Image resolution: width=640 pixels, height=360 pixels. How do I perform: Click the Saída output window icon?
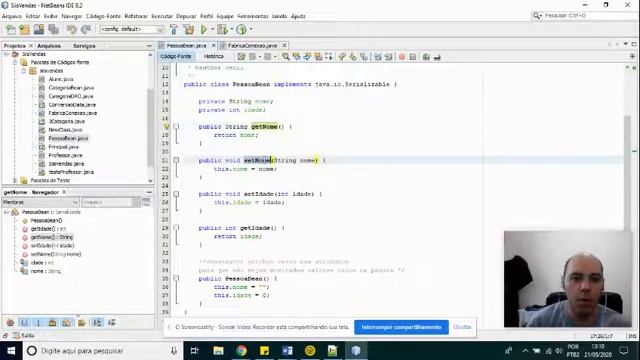click(x=16, y=336)
